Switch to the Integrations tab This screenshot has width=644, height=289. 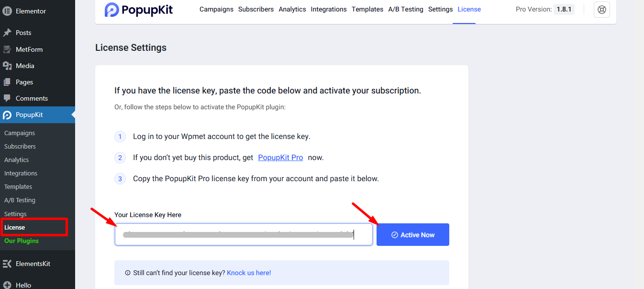329,9
